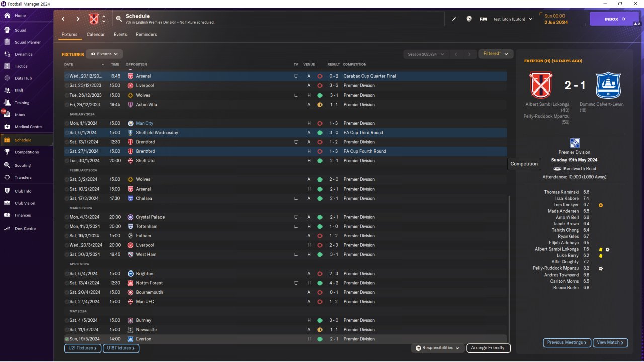
Task: Open Squad Planner from the sidebar
Action: 28,42
